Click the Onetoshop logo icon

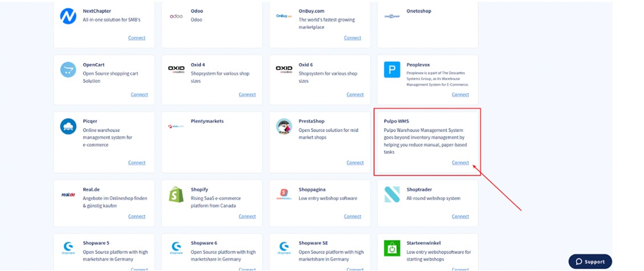point(392,17)
